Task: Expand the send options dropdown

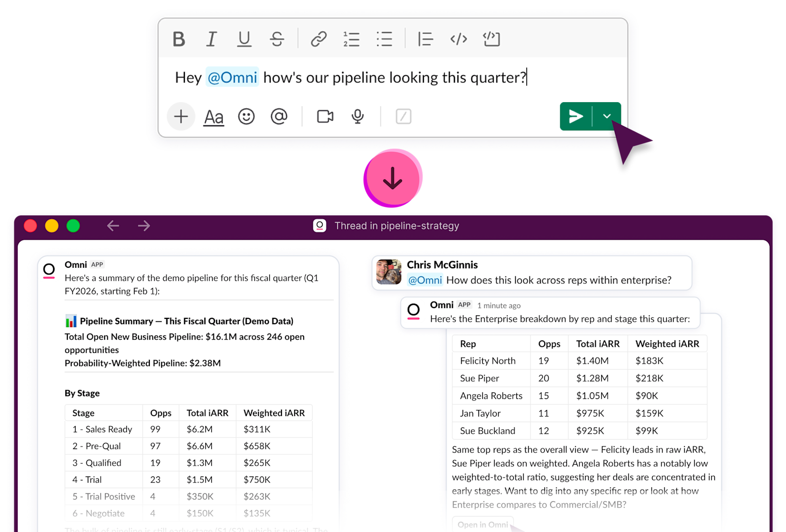Action: pos(607,116)
